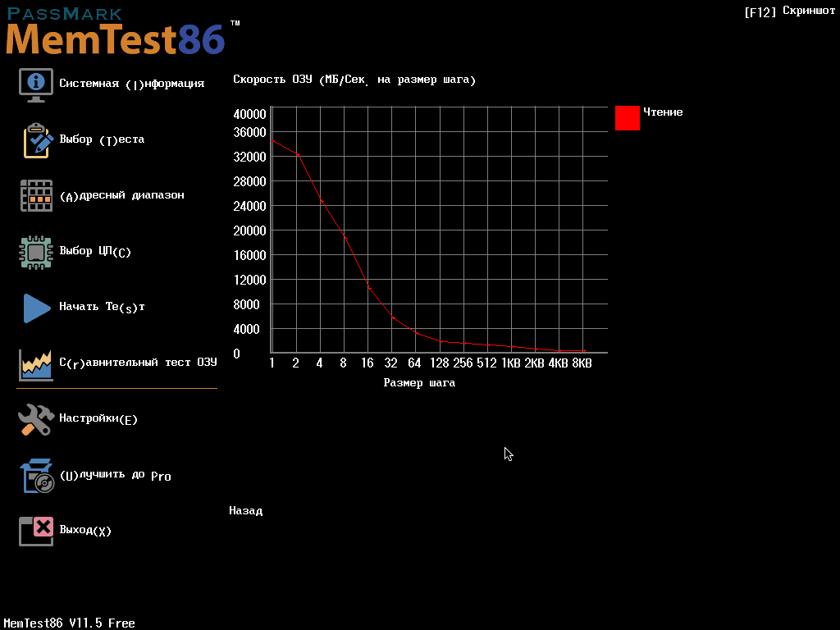Click the 20000 y-axis value

[x=249, y=231]
